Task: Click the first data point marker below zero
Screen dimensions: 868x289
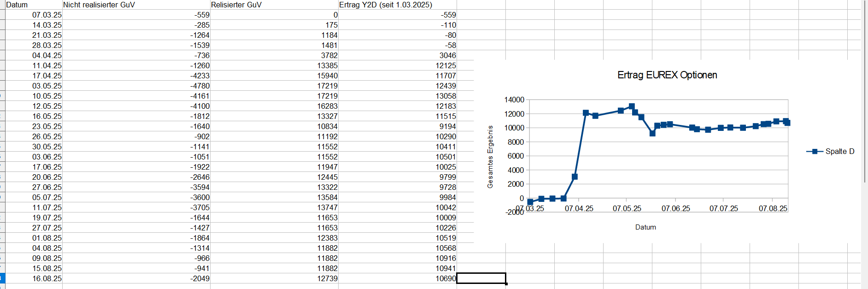Action: (530, 202)
